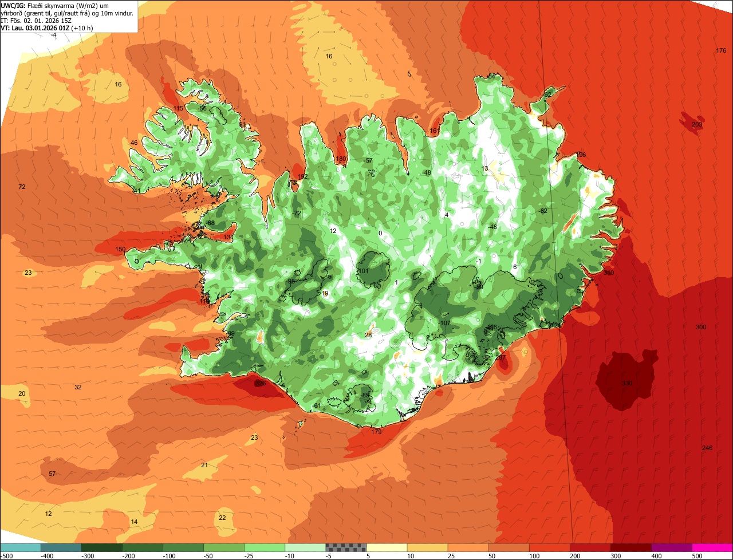Image resolution: width=733 pixels, height=560 pixels.
Task: Click the map value '192' in the northwest bay
Action: (x=302, y=176)
